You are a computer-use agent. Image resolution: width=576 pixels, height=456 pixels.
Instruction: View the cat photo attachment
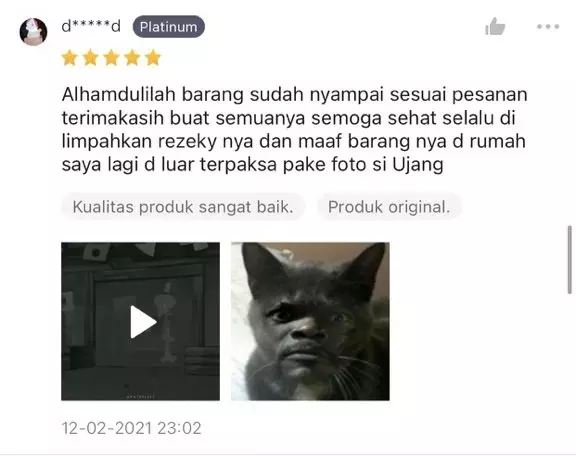tap(310, 321)
